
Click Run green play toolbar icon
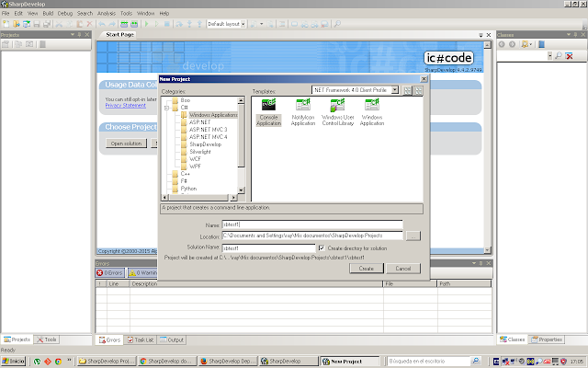(147, 24)
